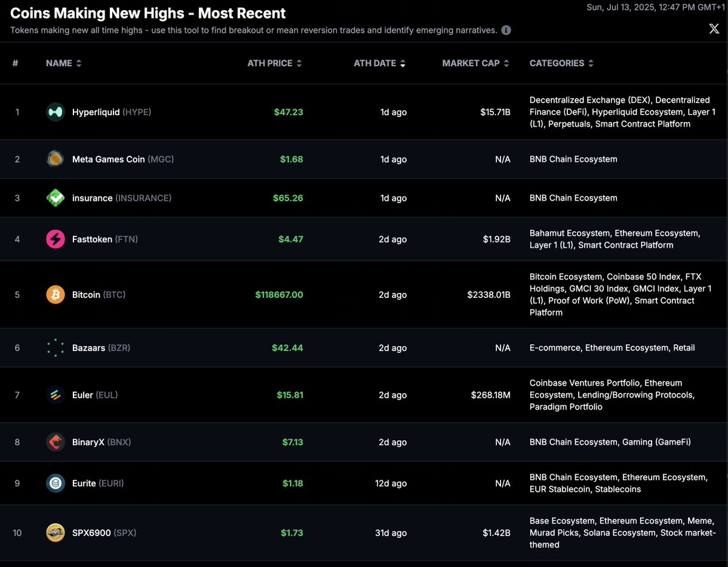The height and width of the screenshot is (567, 728).
Task: Click the Euler coin logo
Action: pyautogui.click(x=55, y=395)
